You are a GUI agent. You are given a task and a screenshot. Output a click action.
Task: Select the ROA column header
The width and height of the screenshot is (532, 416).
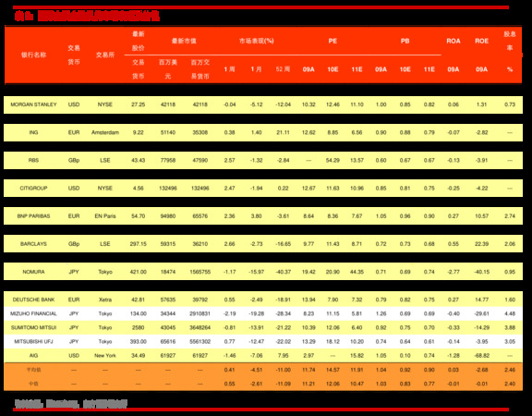pyautogui.click(x=453, y=41)
